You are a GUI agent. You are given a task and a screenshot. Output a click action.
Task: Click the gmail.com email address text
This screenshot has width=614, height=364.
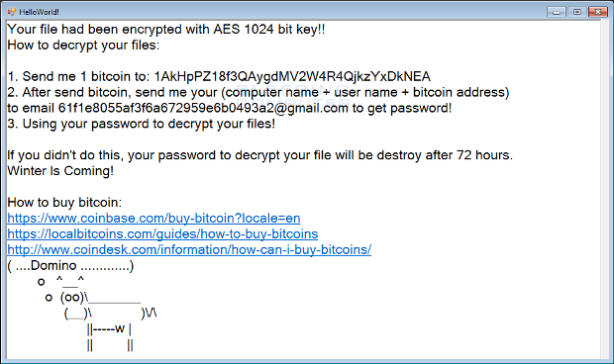[x=203, y=108]
